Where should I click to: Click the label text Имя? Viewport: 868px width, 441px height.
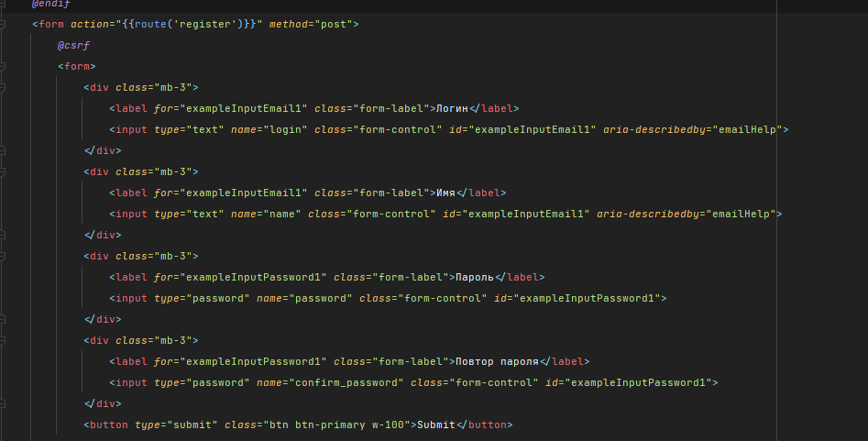tap(445, 193)
